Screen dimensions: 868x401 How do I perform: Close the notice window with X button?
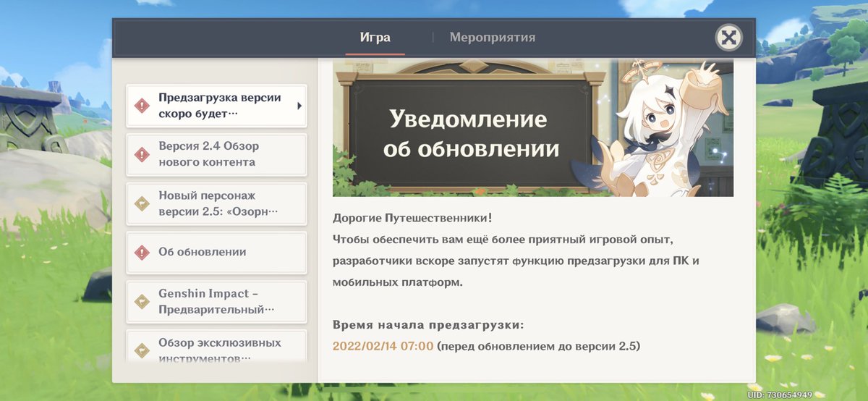click(x=728, y=38)
